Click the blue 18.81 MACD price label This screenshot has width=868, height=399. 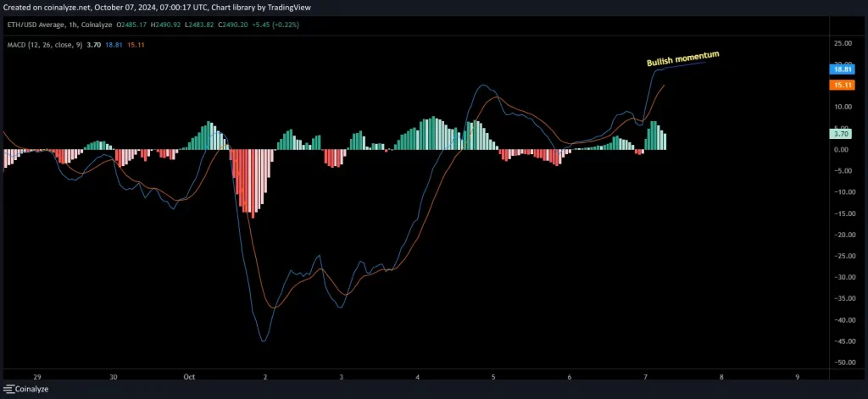click(842, 72)
